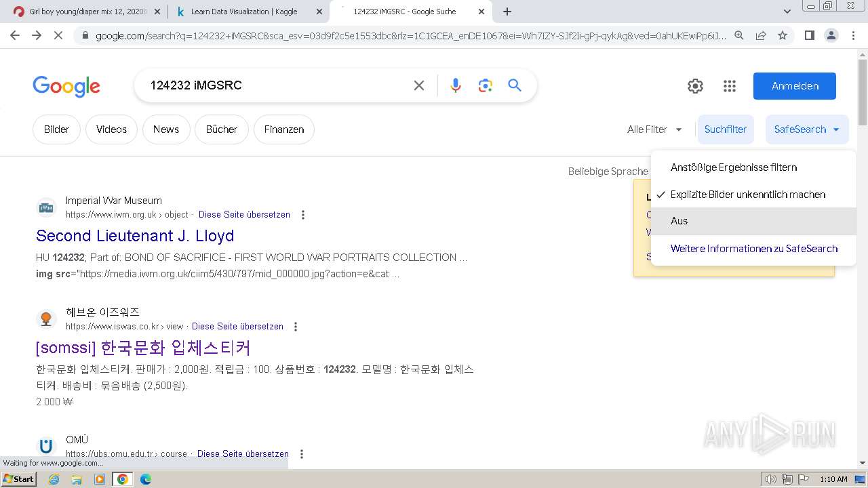
Task: Click the Google logo
Action: (66, 86)
